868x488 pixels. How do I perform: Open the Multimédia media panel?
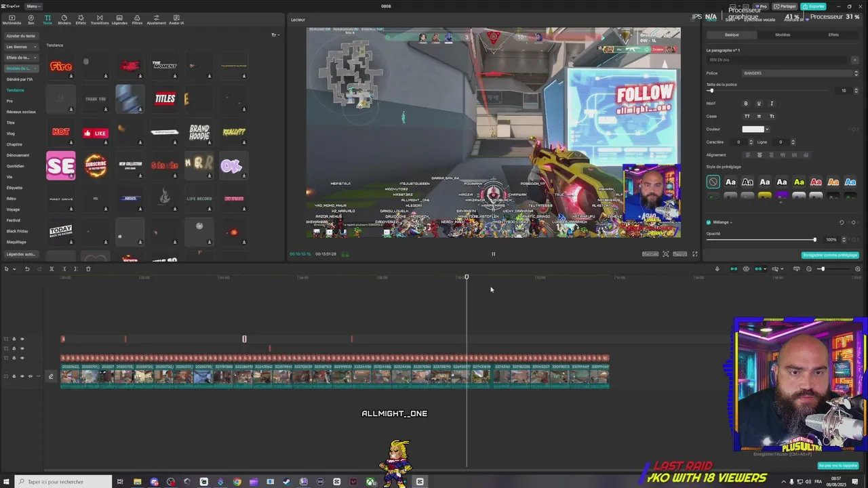click(x=12, y=20)
